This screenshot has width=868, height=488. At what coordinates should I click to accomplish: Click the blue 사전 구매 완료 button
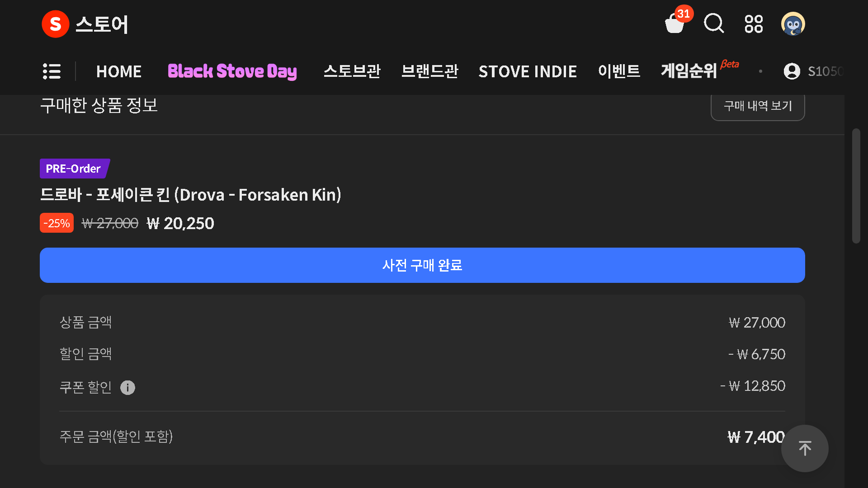point(422,265)
